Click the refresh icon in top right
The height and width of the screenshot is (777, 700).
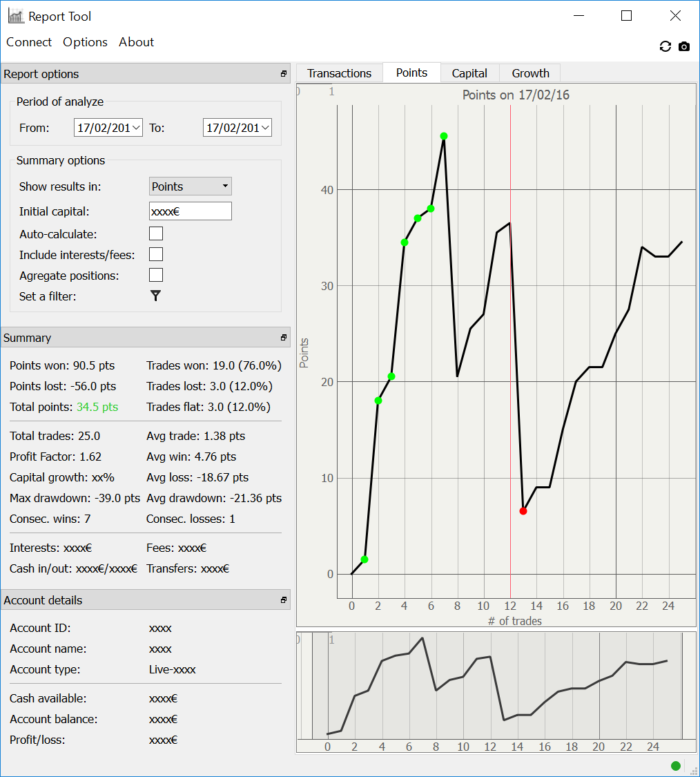665,46
